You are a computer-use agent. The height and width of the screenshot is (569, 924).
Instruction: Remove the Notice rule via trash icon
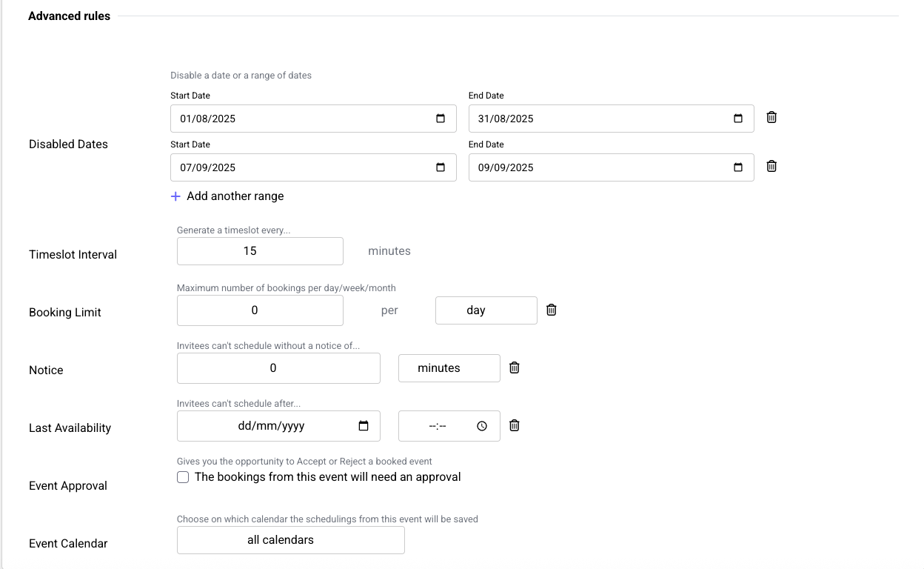(515, 368)
